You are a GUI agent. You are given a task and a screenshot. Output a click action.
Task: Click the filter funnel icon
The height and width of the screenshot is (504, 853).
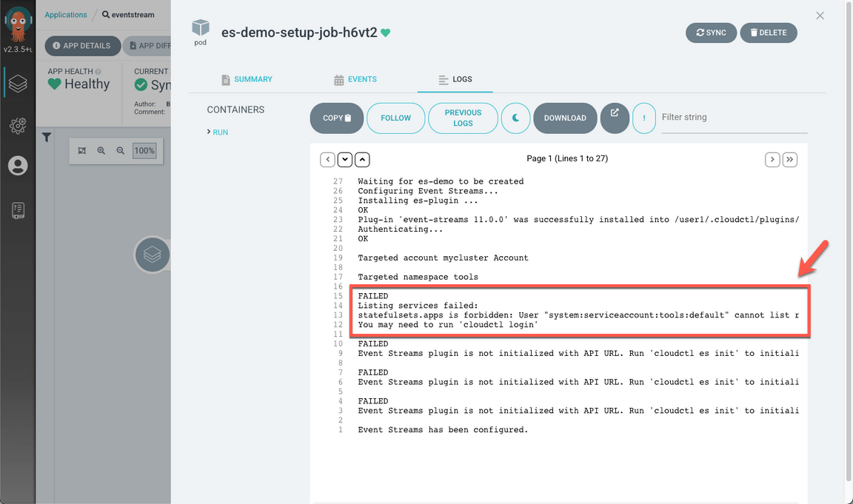click(47, 137)
